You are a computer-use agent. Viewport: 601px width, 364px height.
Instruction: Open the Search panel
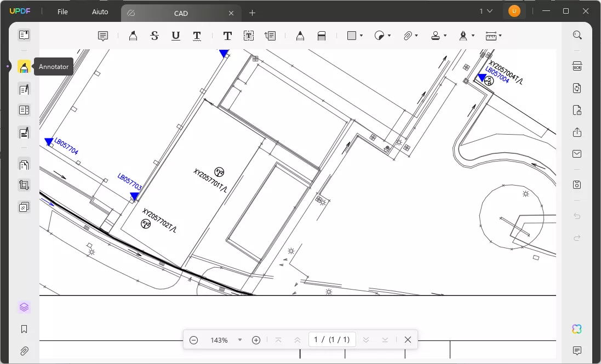point(577,35)
